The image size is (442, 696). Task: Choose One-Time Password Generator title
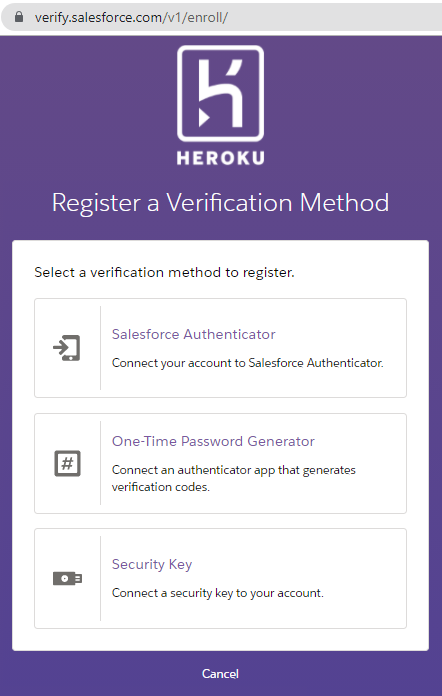click(213, 441)
